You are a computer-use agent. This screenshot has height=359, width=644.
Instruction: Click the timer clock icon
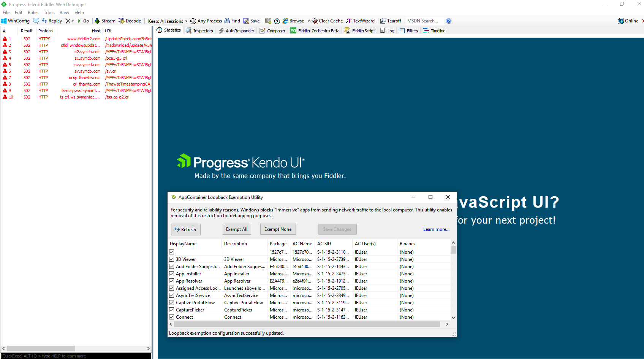[x=277, y=21]
